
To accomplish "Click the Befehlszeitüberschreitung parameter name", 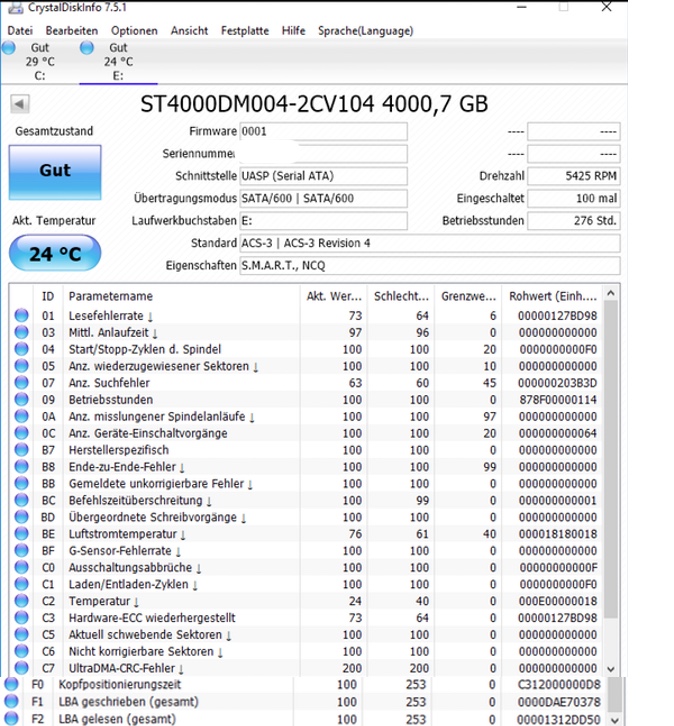I will tap(136, 501).
